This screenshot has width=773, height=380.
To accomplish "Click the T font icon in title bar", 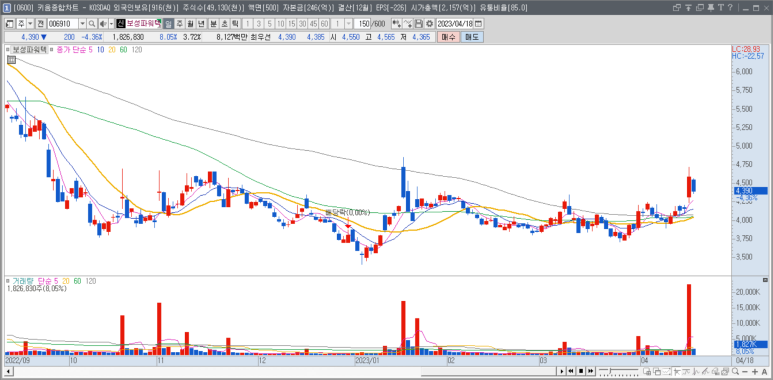I will (x=721, y=7).
